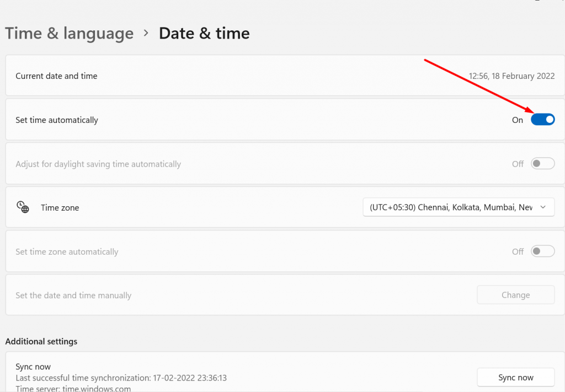
Task: Select the Date & time breadcrumb title
Action: tap(204, 33)
